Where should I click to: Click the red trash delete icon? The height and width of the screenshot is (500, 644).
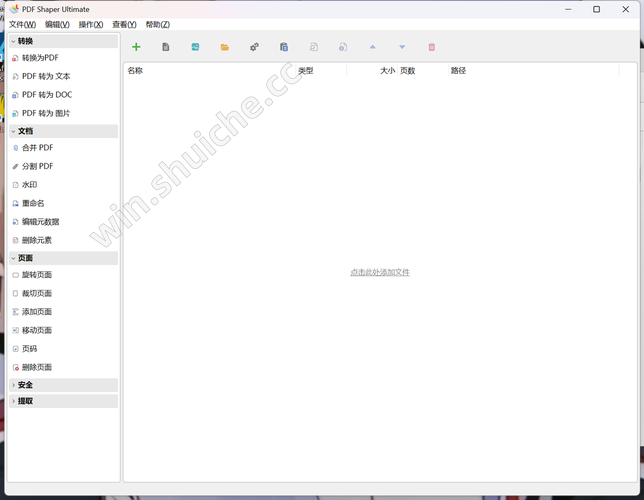[x=432, y=47]
